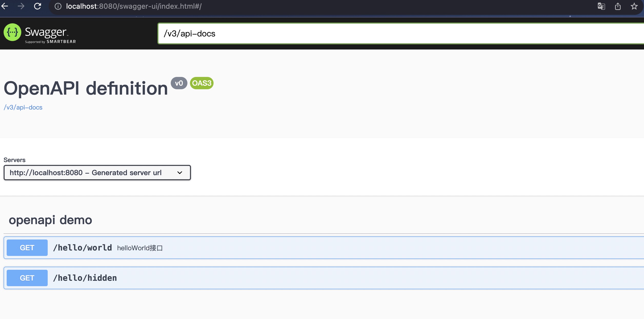
Task: Click the browser bookmark star icon
Action: 634,6
